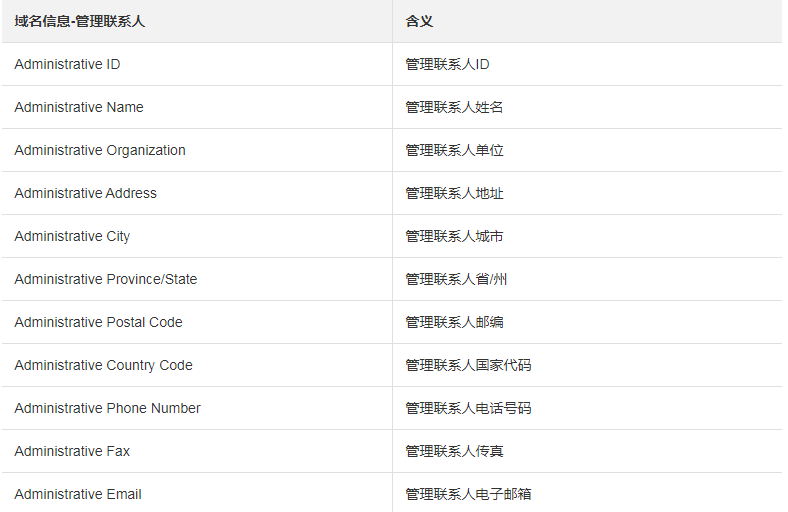Image resolution: width=788 pixels, height=512 pixels.
Task: Click the '管理联系人地址' cell
Action: (x=454, y=193)
